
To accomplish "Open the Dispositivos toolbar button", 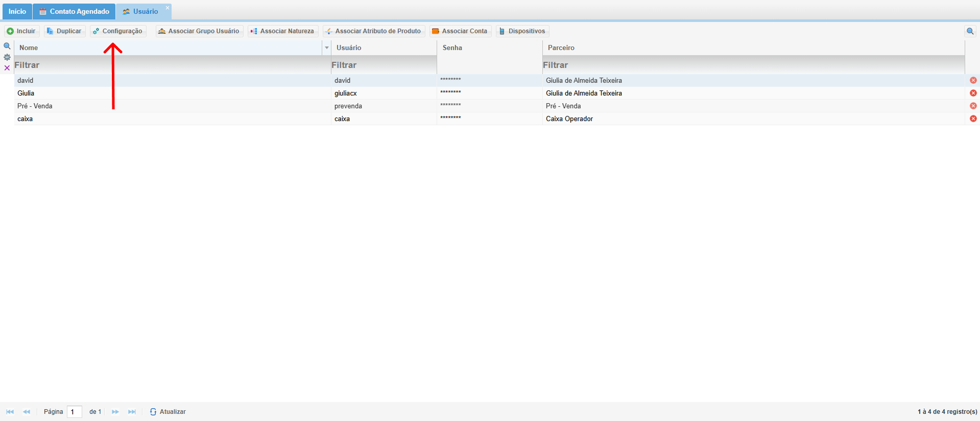I will tap(522, 31).
